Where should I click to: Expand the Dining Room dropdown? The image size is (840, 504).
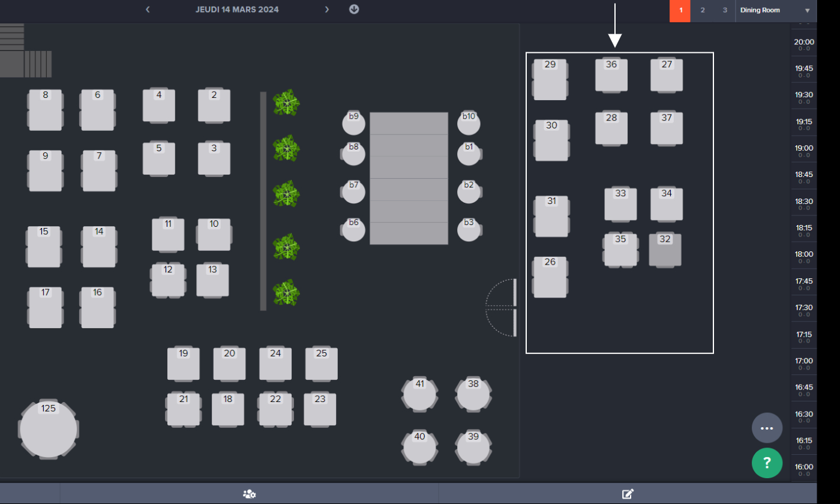(775, 11)
